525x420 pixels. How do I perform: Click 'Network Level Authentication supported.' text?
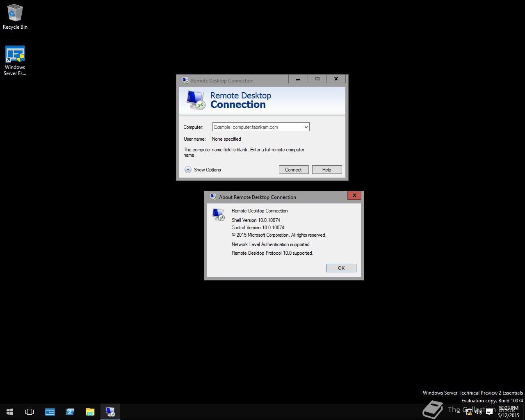click(x=271, y=244)
